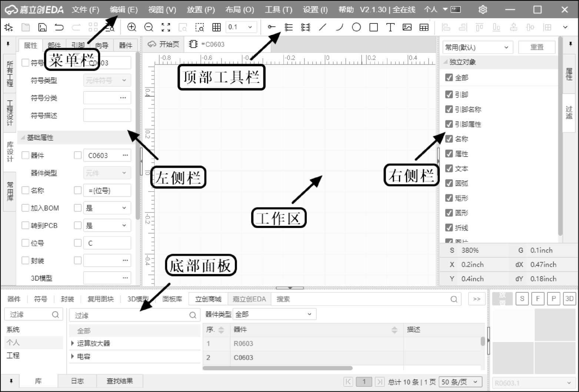Screen dimensions: 579x392
Task: Click the Save icon in toolbar
Action: click(43, 27)
